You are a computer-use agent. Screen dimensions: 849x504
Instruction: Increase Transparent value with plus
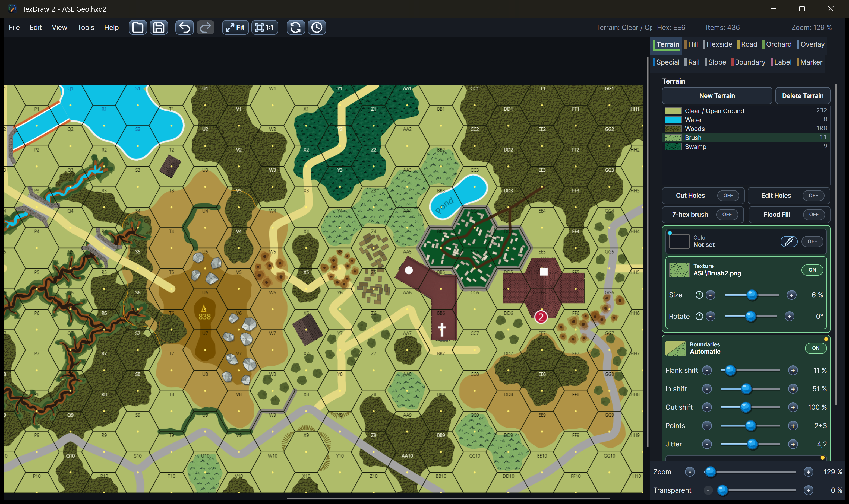coord(809,490)
